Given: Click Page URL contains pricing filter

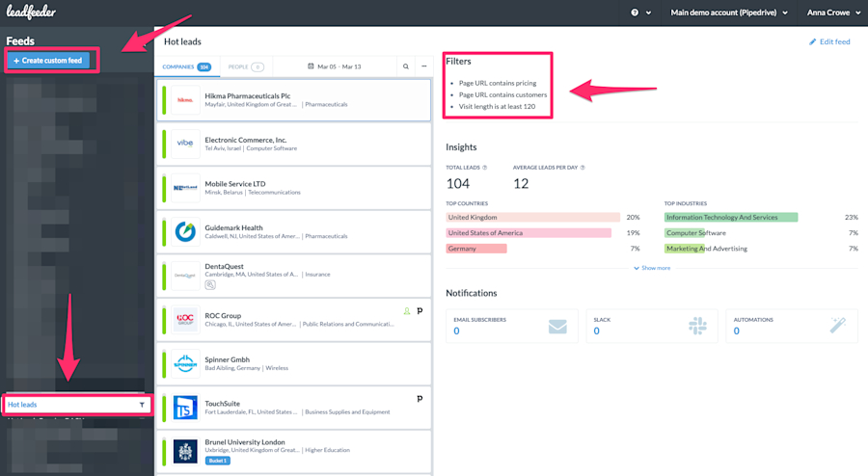Looking at the screenshot, I should click(x=498, y=83).
